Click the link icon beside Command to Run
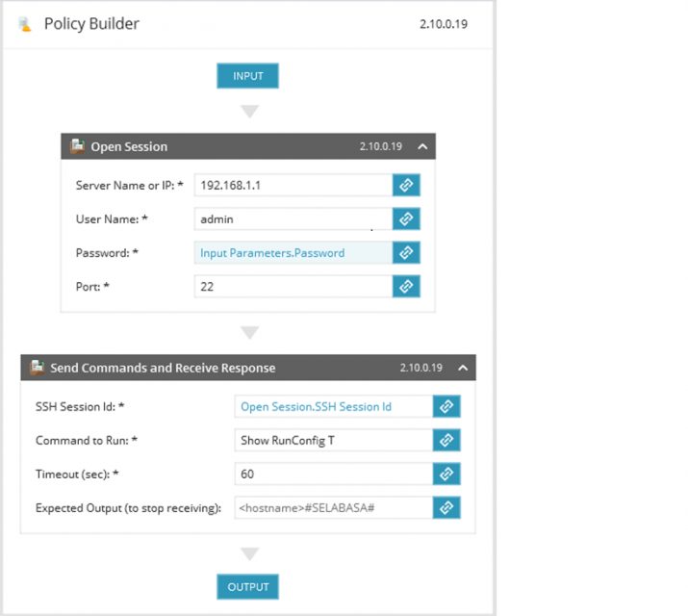 coord(446,440)
